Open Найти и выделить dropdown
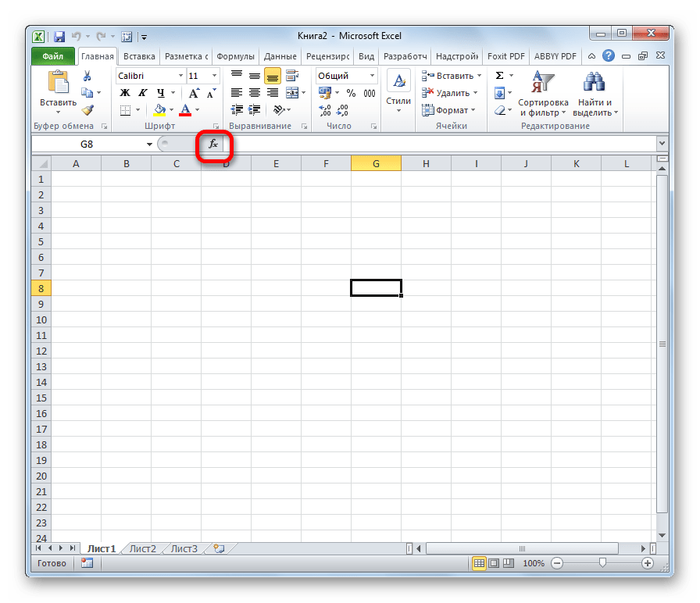Viewport: 700px width, 603px height. [595, 93]
